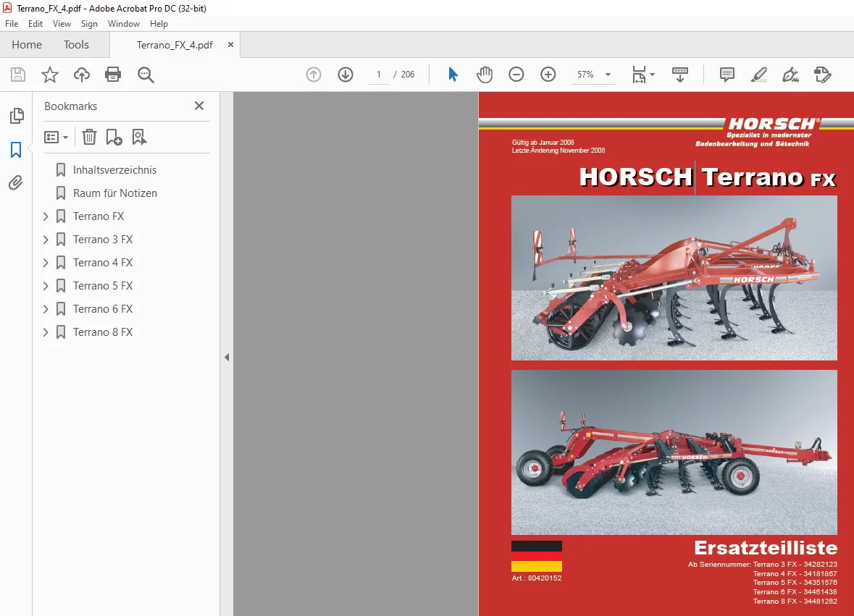
Task: Click the top cultivator photo on page
Action: pyautogui.click(x=674, y=278)
